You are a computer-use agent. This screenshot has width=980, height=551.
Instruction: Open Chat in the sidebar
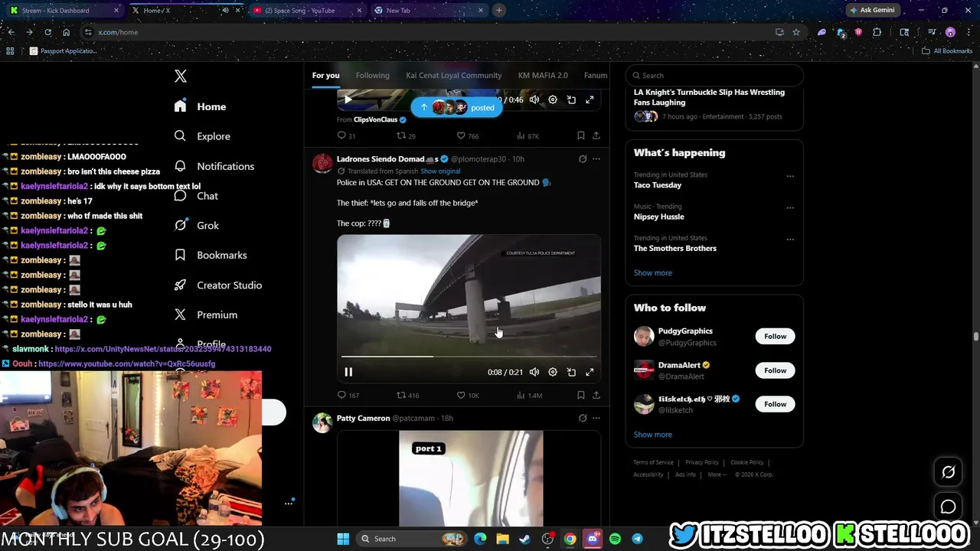click(x=196, y=196)
